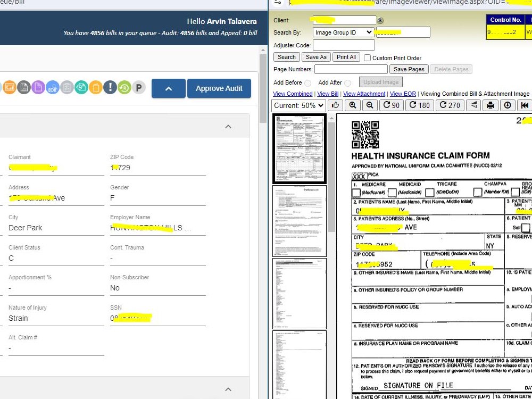532x399 pixels.
Task: Click the Deer Park city value
Action: point(26,228)
